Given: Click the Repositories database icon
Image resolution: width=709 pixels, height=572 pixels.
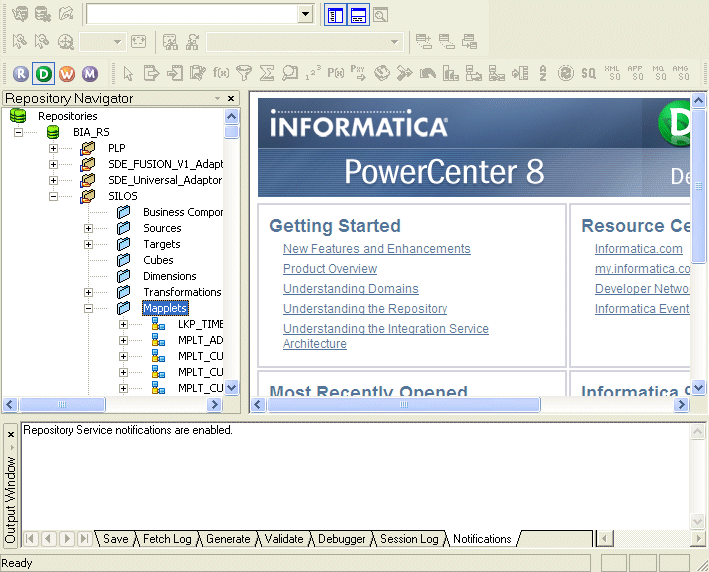Looking at the screenshot, I should tap(18, 116).
